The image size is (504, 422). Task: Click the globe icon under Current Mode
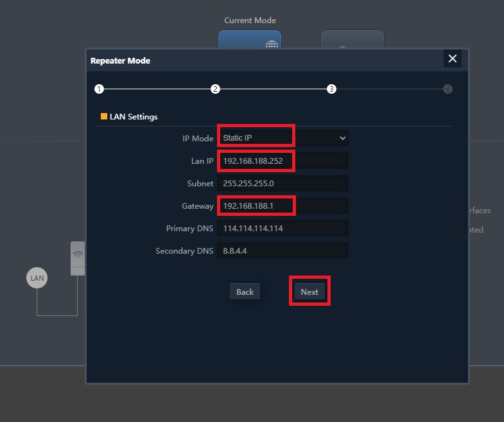tap(272, 44)
